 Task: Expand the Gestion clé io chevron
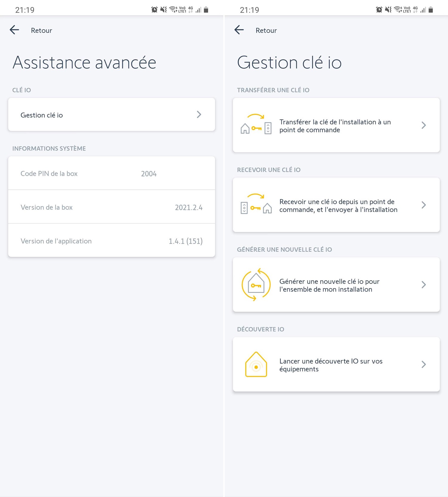click(x=199, y=114)
